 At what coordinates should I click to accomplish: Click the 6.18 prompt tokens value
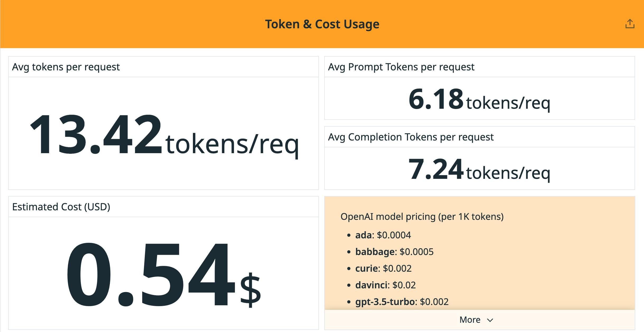click(436, 99)
